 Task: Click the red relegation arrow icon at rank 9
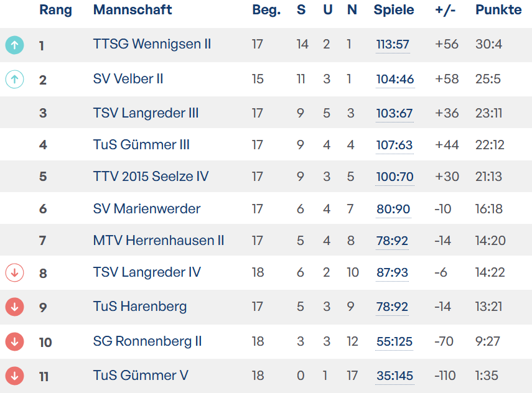click(14, 307)
